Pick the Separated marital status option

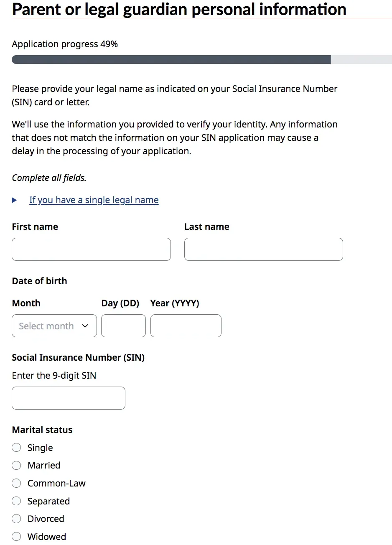[x=16, y=501]
